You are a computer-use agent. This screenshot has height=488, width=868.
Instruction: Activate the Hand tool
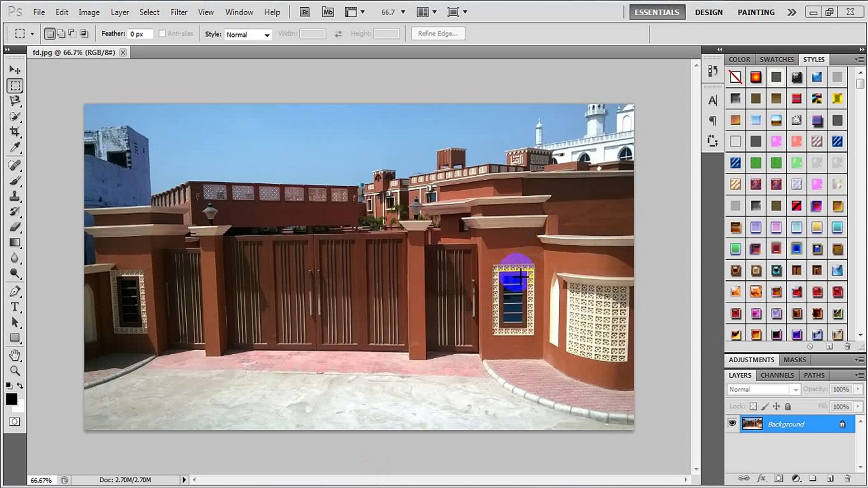click(x=15, y=355)
